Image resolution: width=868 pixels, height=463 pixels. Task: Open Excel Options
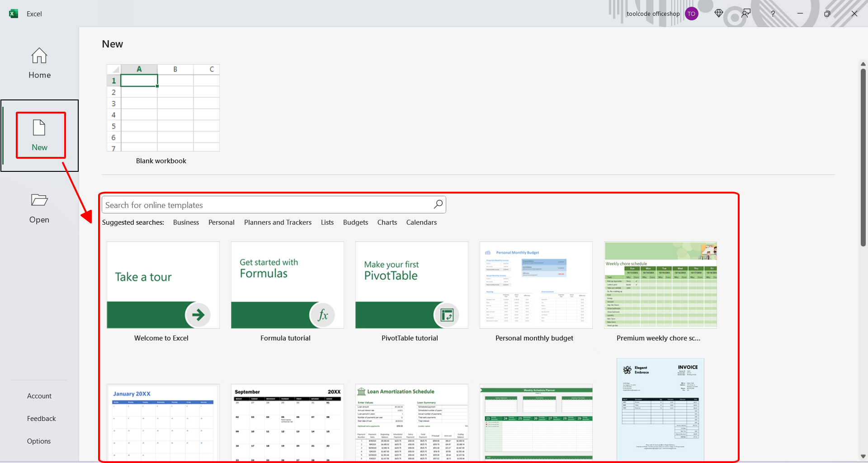tap(39, 441)
